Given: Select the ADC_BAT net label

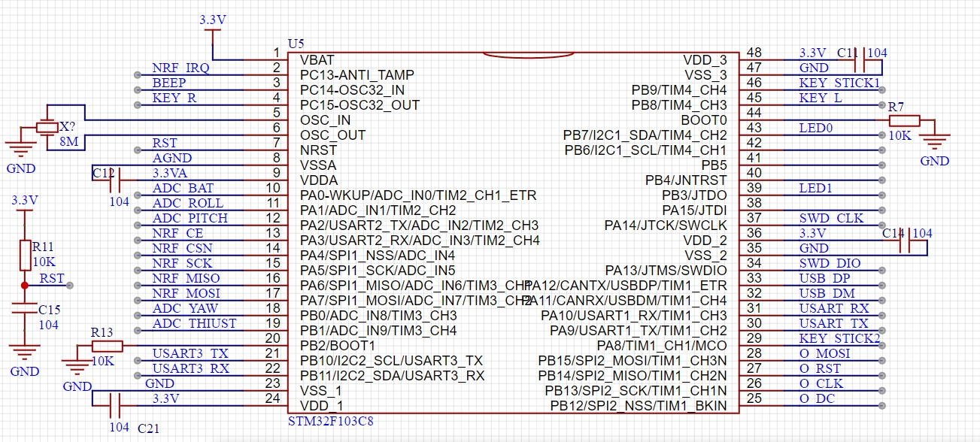Looking at the screenshot, I should 183,188.
